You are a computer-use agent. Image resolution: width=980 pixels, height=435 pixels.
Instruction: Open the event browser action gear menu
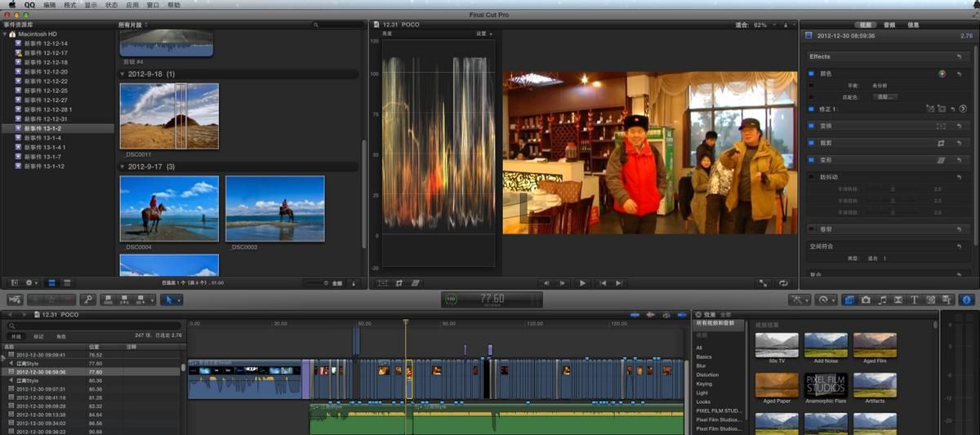point(33,283)
